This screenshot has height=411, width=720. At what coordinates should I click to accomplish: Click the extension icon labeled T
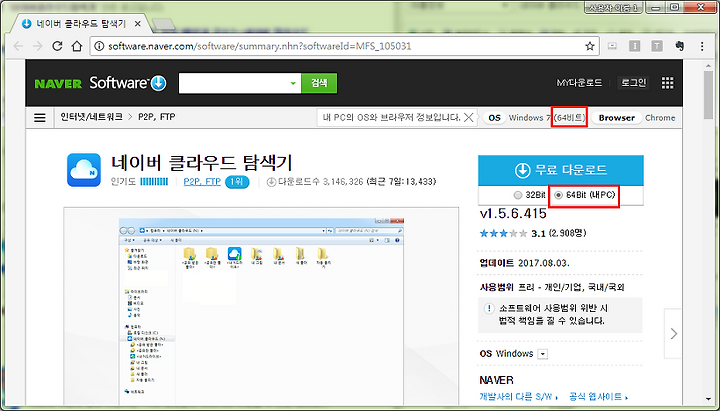(657, 46)
